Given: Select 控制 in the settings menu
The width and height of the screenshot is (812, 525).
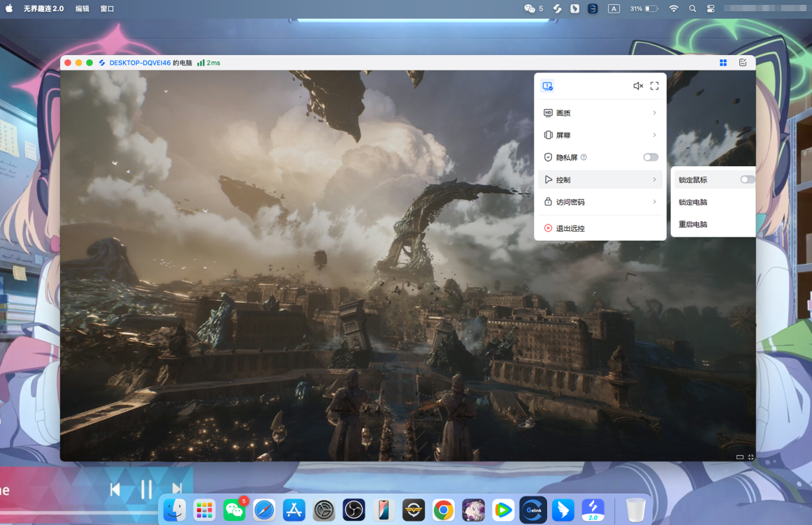Looking at the screenshot, I should tap(600, 180).
